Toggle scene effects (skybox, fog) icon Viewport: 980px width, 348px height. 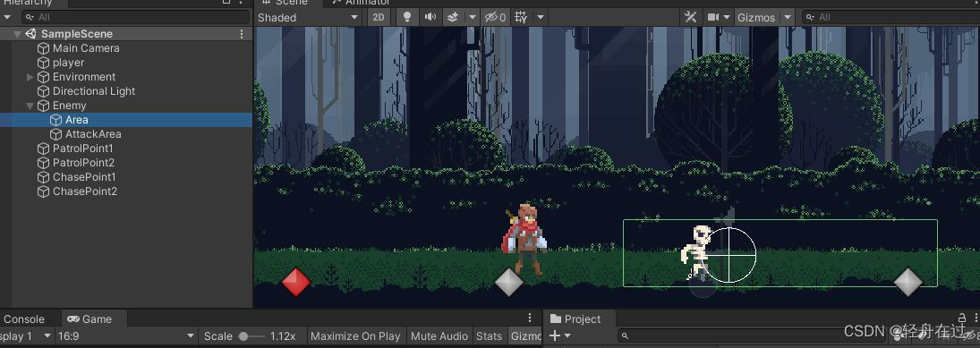click(x=454, y=18)
